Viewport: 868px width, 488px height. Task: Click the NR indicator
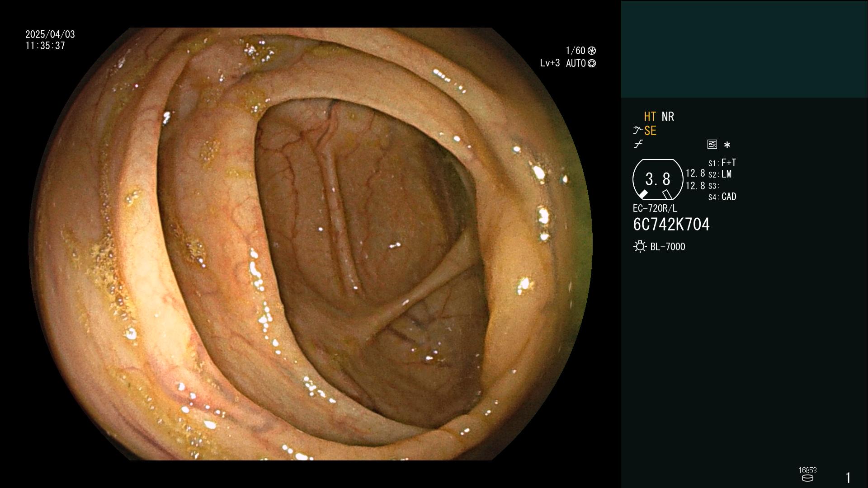[668, 117]
